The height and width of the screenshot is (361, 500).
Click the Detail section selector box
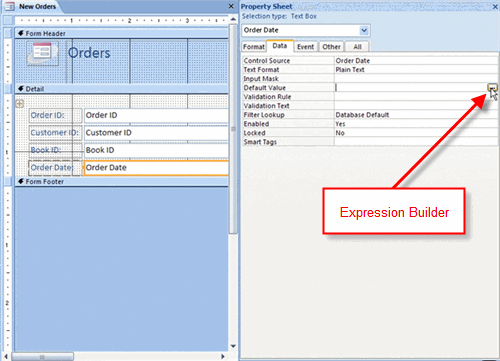pos(8,89)
